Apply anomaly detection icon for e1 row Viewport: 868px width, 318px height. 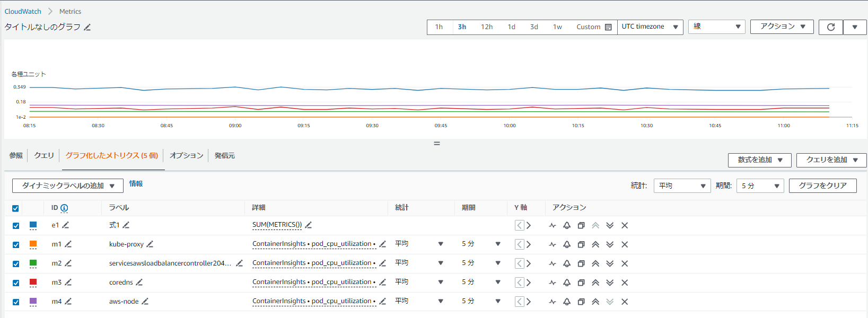coord(553,225)
